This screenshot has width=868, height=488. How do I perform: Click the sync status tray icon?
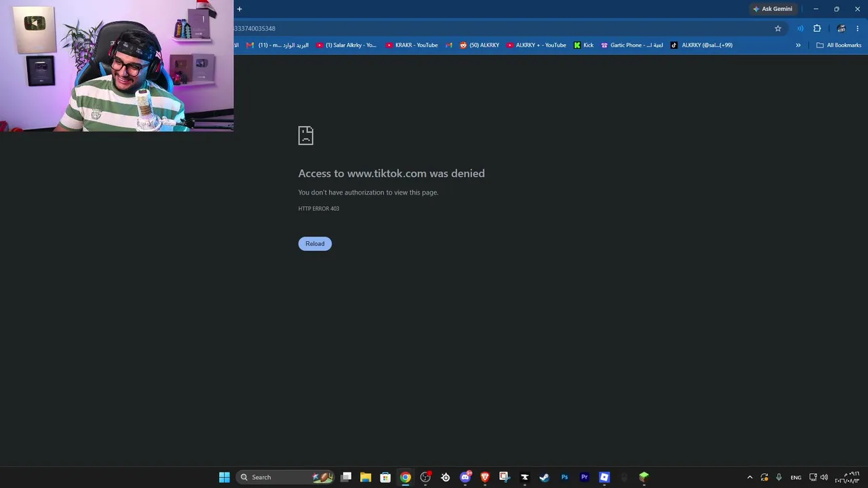tap(764, 477)
